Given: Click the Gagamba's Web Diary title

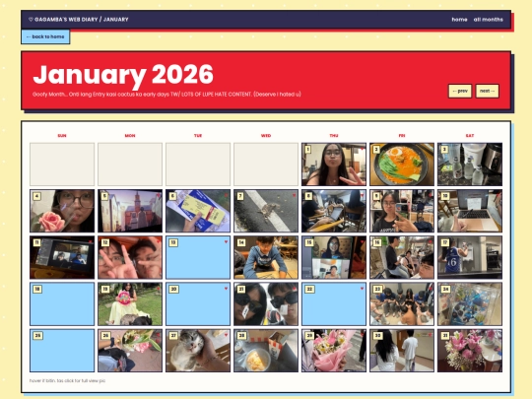Looking at the screenshot, I should (79, 20).
